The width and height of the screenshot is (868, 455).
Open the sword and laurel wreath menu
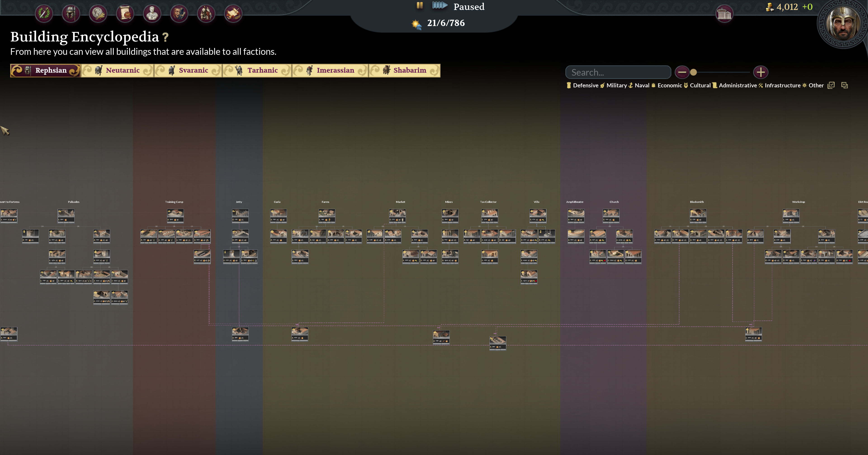coord(44,14)
